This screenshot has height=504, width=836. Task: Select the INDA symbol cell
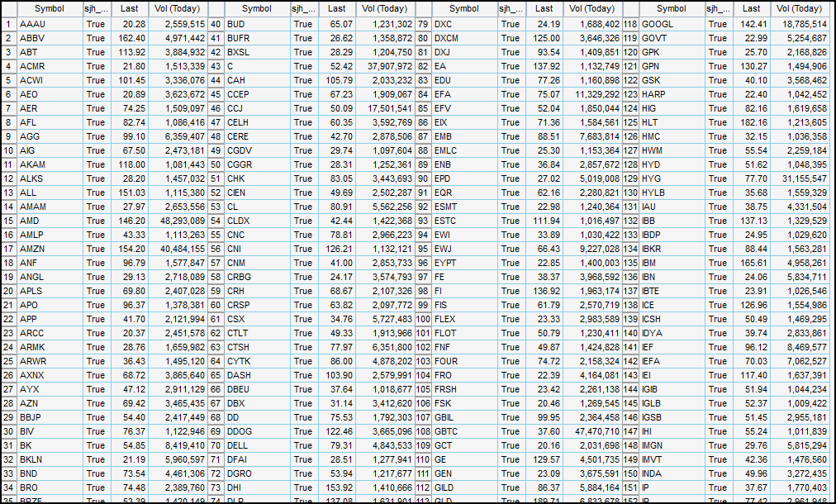672,473
